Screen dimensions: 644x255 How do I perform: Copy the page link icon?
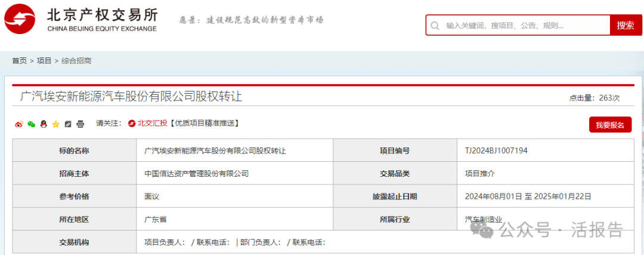tap(68, 124)
